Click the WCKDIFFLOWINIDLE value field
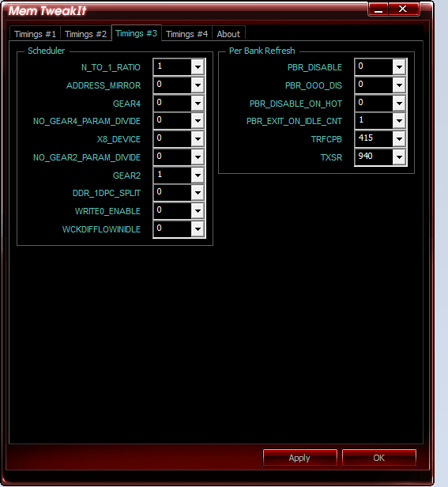Viewport: 448px width, 487px height. pos(172,229)
